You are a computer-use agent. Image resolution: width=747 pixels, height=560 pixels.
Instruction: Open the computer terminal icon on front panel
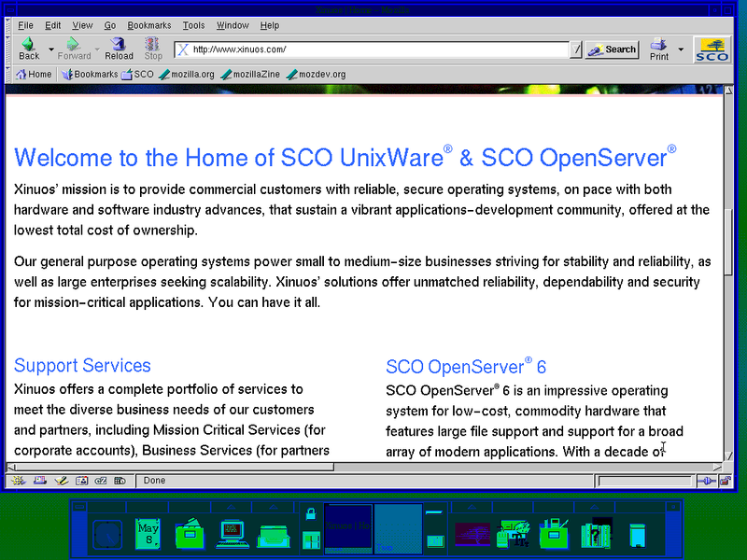[232, 534]
